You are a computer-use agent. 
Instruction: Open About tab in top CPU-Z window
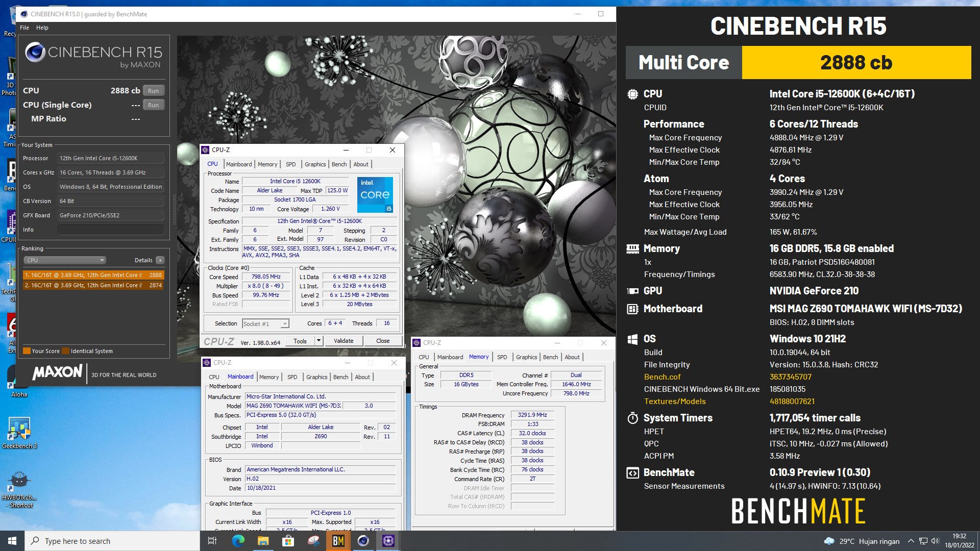pyautogui.click(x=361, y=164)
